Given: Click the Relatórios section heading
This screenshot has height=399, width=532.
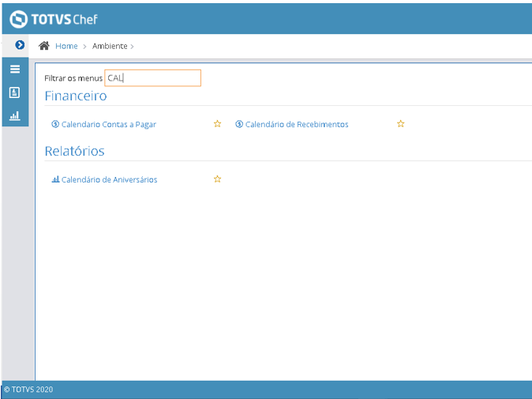Looking at the screenshot, I should point(75,151).
